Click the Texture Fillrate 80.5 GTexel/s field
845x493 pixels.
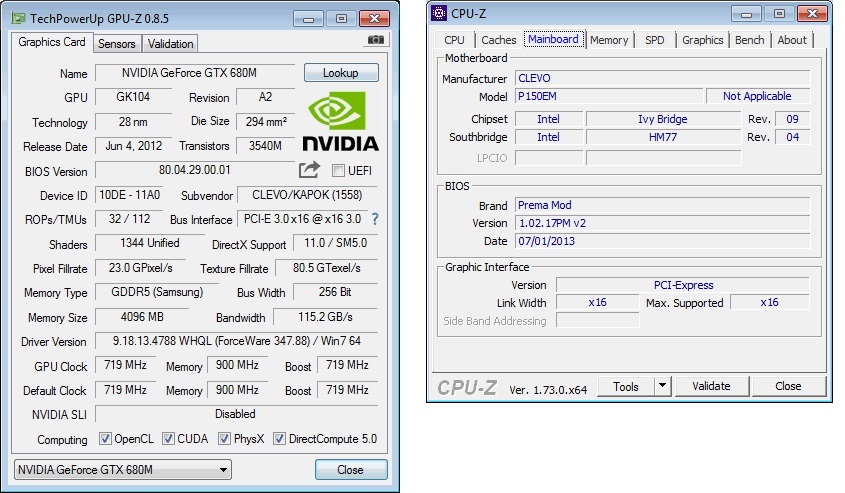click(327, 268)
